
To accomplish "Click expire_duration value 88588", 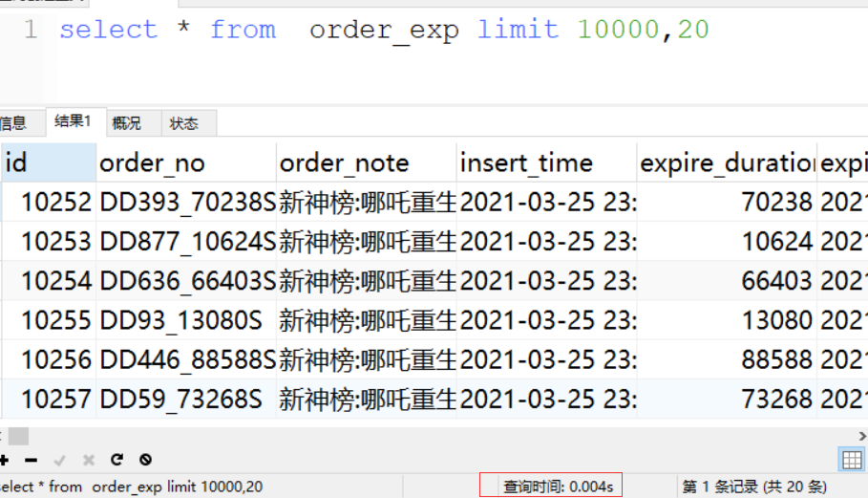I will (727, 359).
